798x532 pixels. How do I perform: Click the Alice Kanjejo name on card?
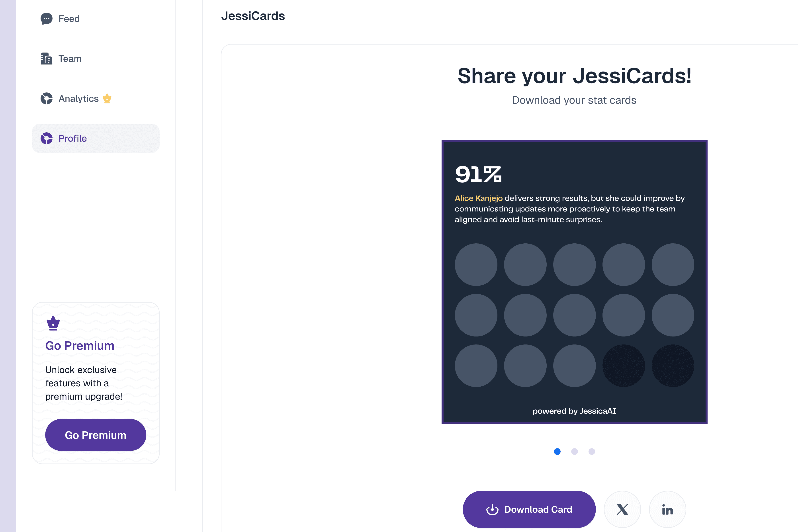[x=478, y=198]
